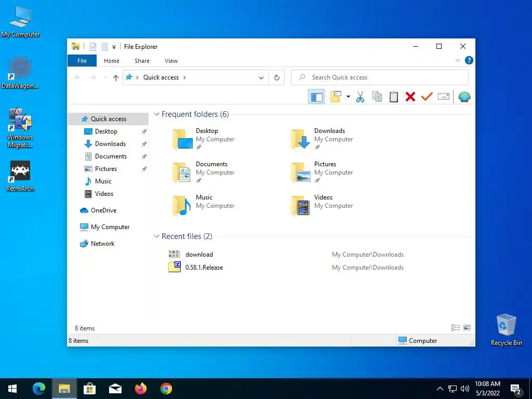The height and width of the screenshot is (399, 532).
Task: Click the New folder icon in title bar
Action: tap(105, 47)
